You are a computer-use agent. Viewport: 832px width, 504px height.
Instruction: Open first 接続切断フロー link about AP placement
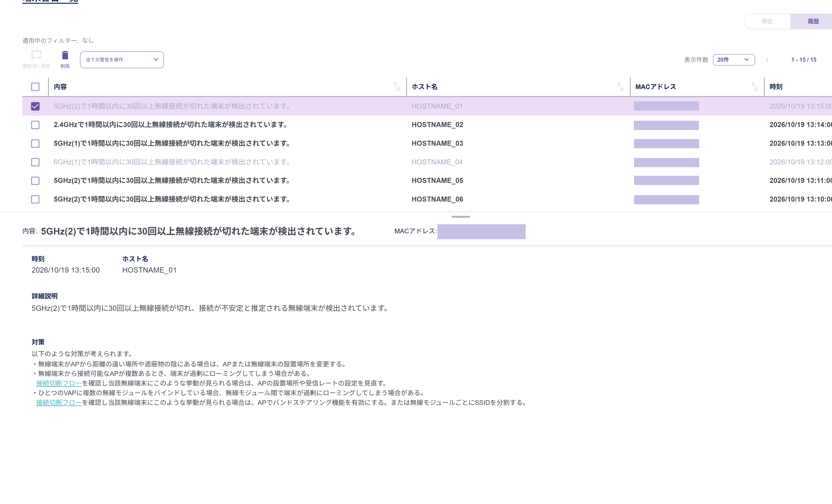(x=59, y=383)
